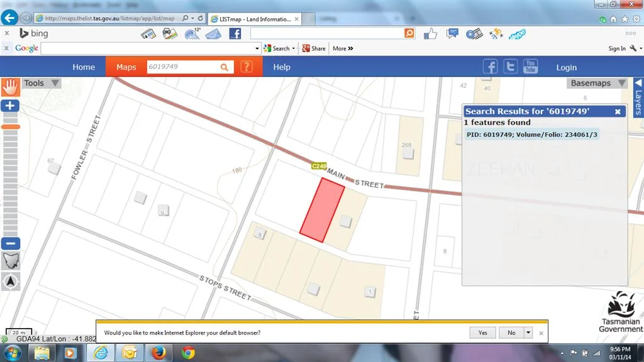Set map zoom level on the zoom slider
Screen dimensions: 644x362
click(10, 126)
